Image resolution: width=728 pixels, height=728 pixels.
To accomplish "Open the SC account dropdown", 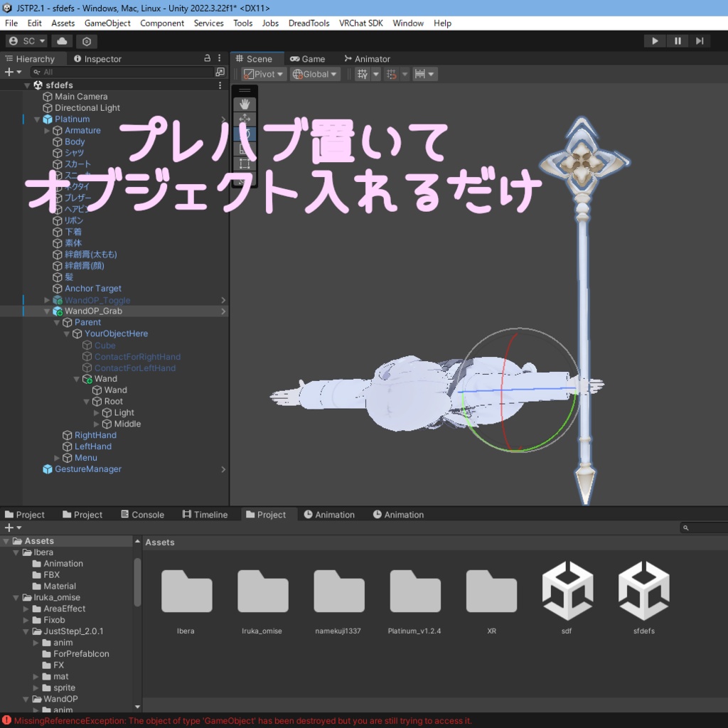I will click(x=27, y=41).
